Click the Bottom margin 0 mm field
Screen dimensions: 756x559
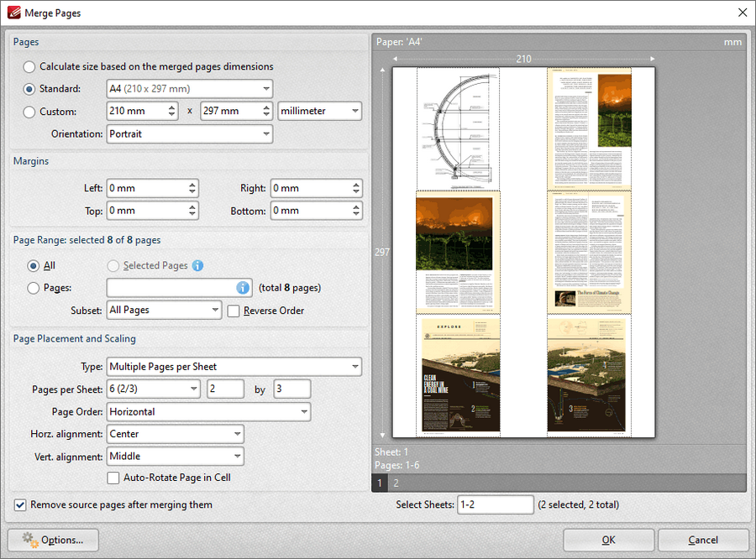(311, 211)
